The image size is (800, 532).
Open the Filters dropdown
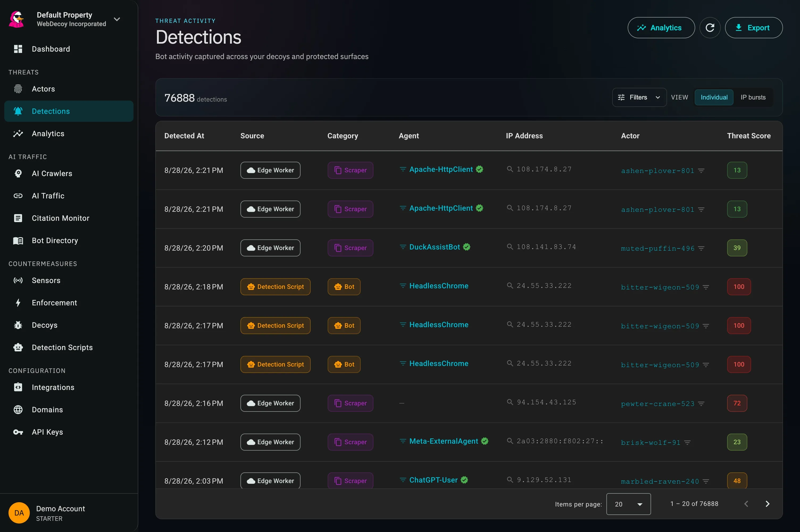pos(639,97)
